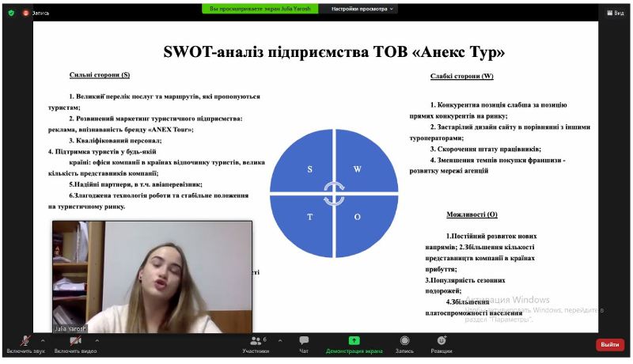Click text 3. Кваліфікований персонал
The image size is (633, 364).
tap(115, 140)
